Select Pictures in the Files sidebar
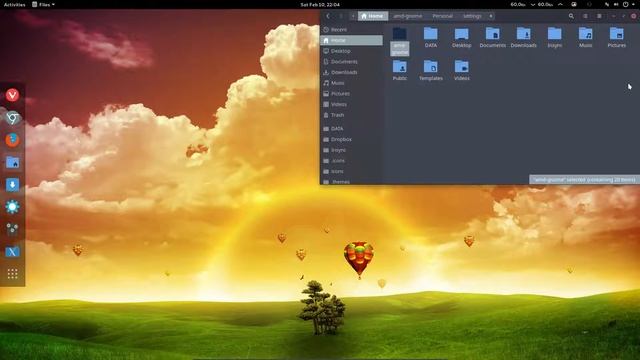 [351, 93]
